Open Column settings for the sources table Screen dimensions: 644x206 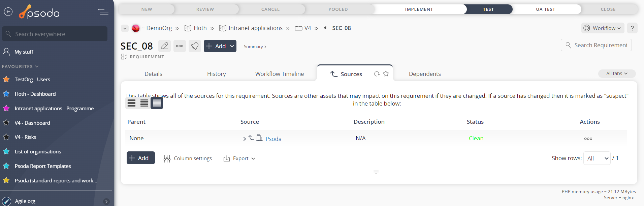point(188,158)
